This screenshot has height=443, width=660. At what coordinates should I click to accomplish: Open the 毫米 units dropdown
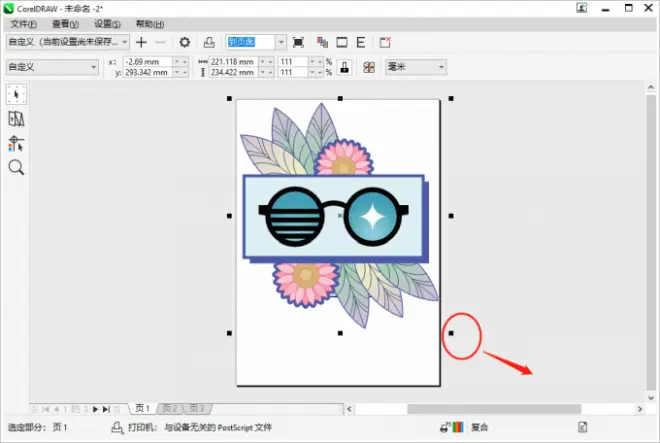coord(416,67)
